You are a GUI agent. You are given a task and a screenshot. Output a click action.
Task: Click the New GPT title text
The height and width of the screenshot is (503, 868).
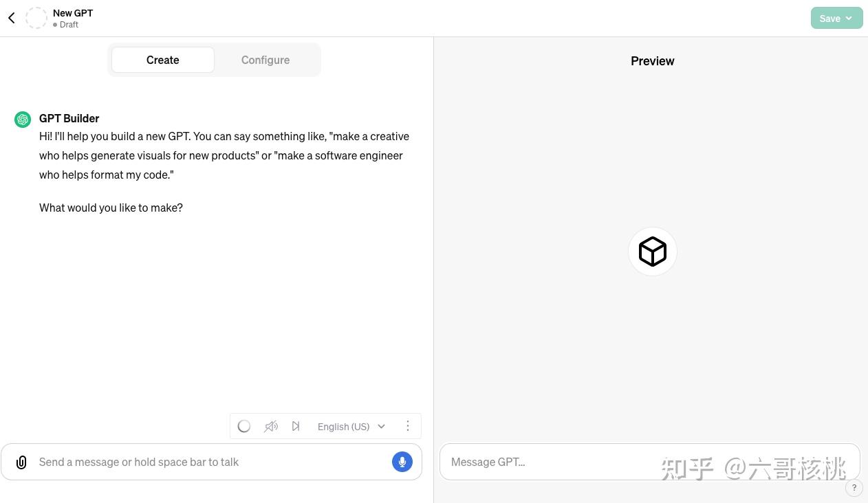[x=73, y=12]
